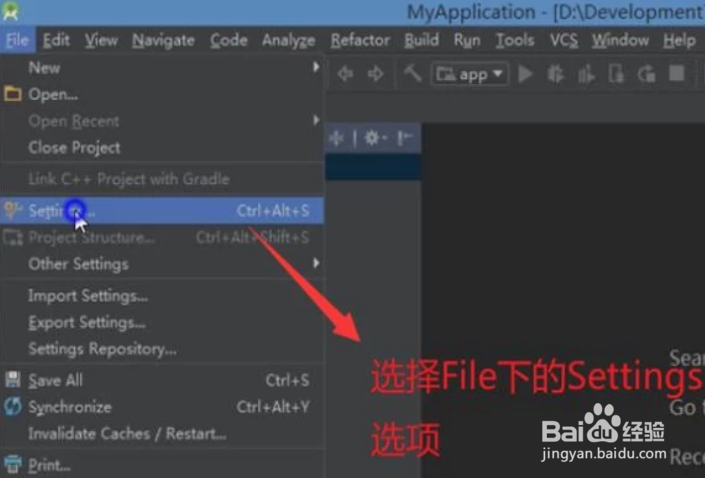Viewport: 705px width, 478px height.
Task: Click the Debug app bug icon
Action: click(555, 73)
